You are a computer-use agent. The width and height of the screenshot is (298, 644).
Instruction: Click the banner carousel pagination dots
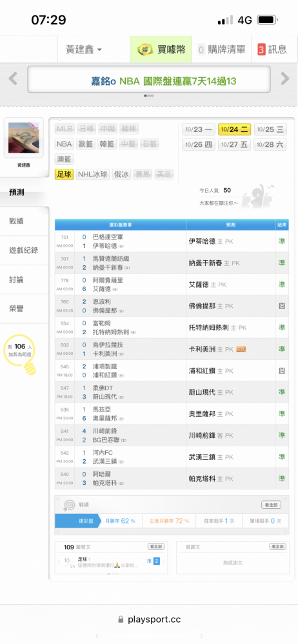point(149,96)
